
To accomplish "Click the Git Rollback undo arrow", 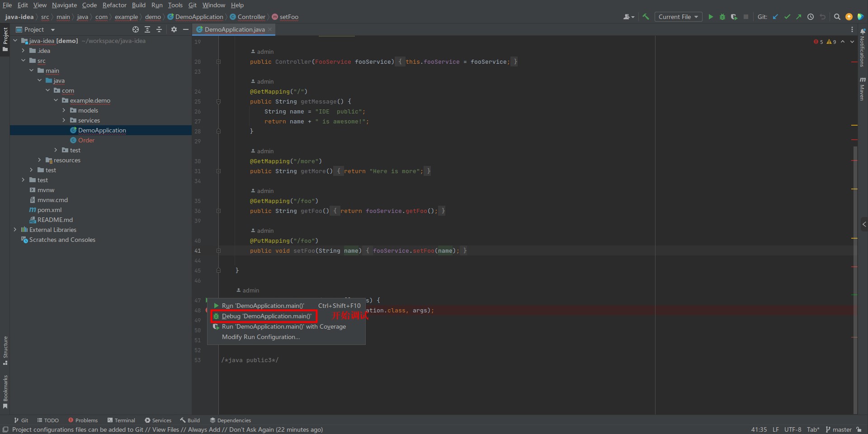I will pyautogui.click(x=823, y=17).
